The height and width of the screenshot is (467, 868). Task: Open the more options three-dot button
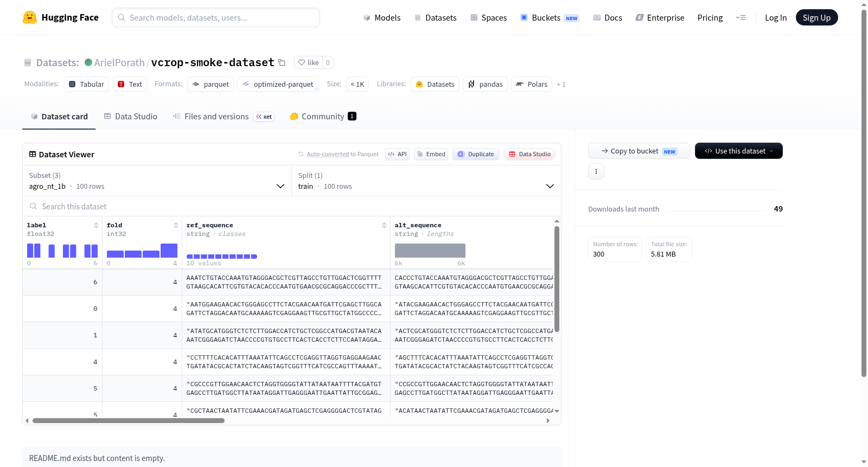(596, 171)
